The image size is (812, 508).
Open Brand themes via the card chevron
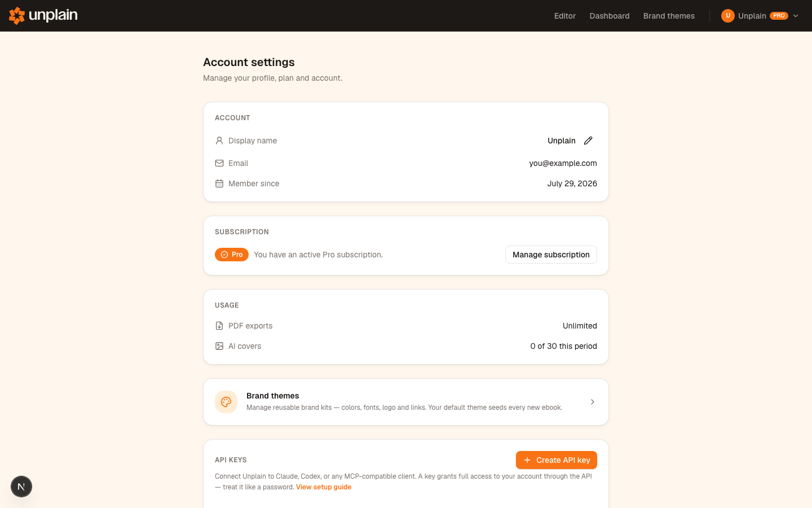click(593, 402)
